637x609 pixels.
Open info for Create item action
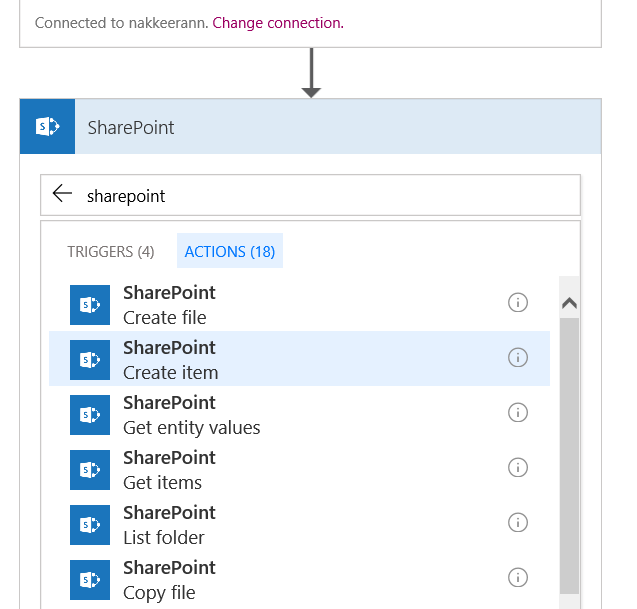(x=518, y=357)
